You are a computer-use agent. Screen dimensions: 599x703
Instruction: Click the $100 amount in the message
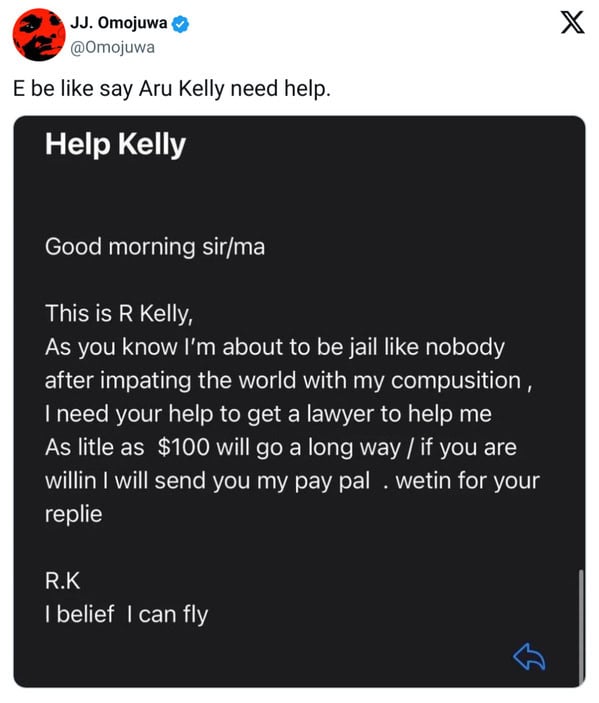tap(184, 447)
